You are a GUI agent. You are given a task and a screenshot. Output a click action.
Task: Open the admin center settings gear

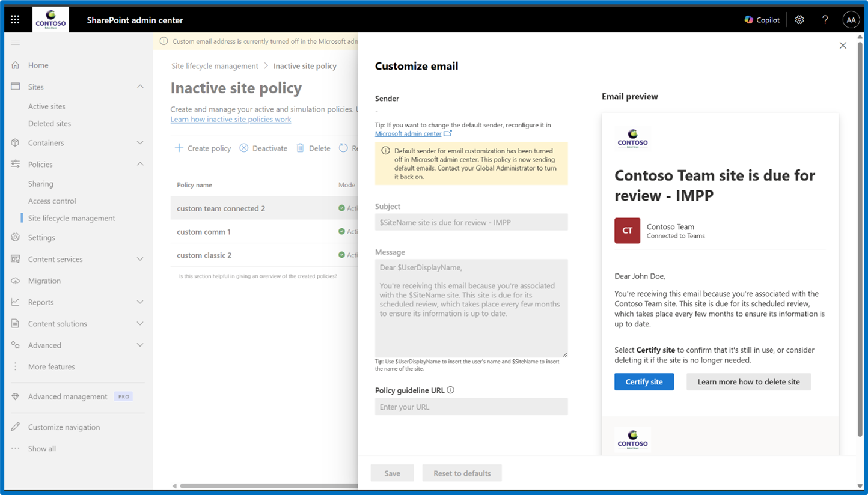[799, 19]
